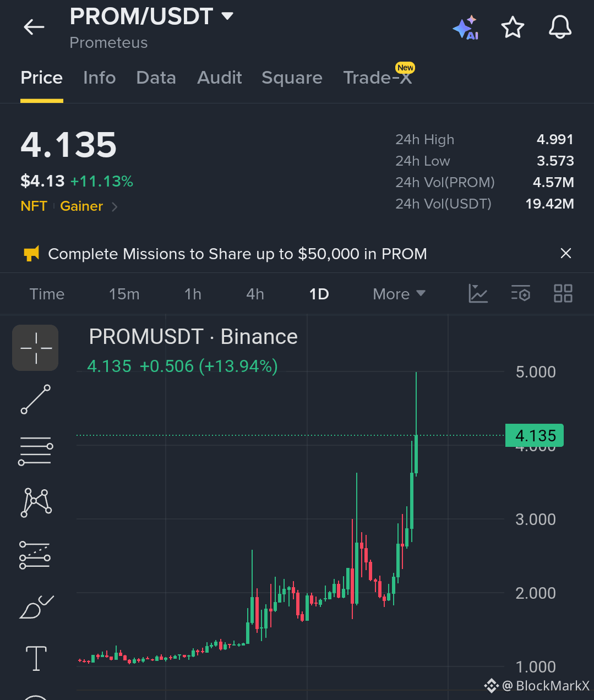Tap the Prometeus token name subtitle
The height and width of the screenshot is (700, 594).
pos(108,43)
